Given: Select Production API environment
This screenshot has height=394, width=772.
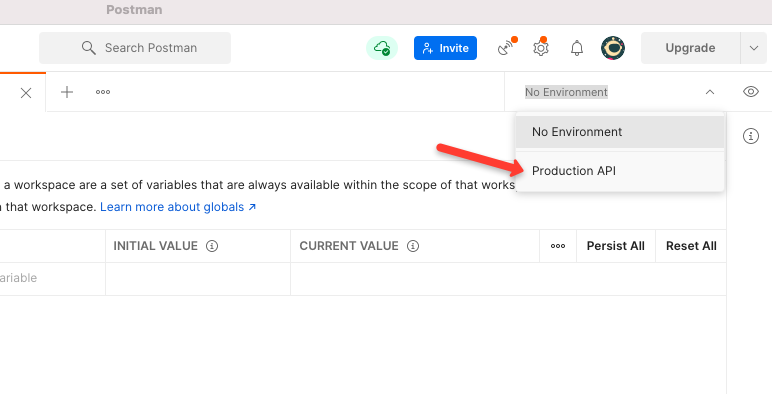Looking at the screenshot, I should (x=620, y=171).
